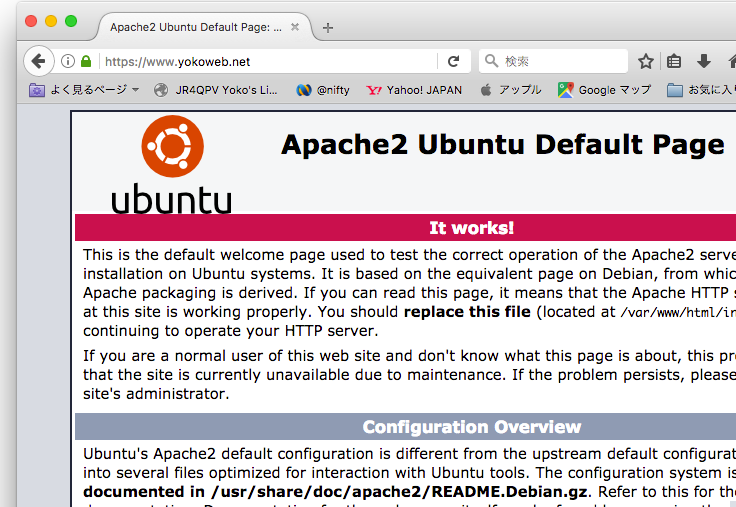Bookmark this page with the star icon
Viewport: 736px width, 507px height.
pyautogui.click(x=645, y=61)
